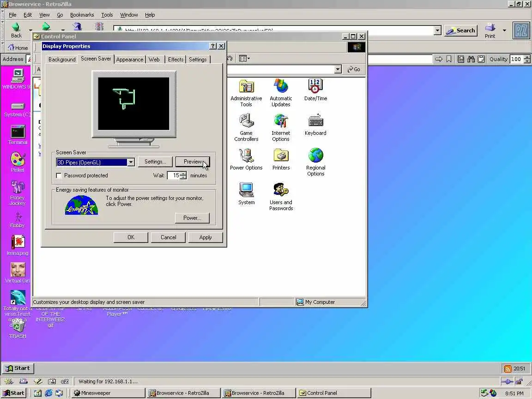Select the System (C:) drive desktop icon

coord(18,109)
